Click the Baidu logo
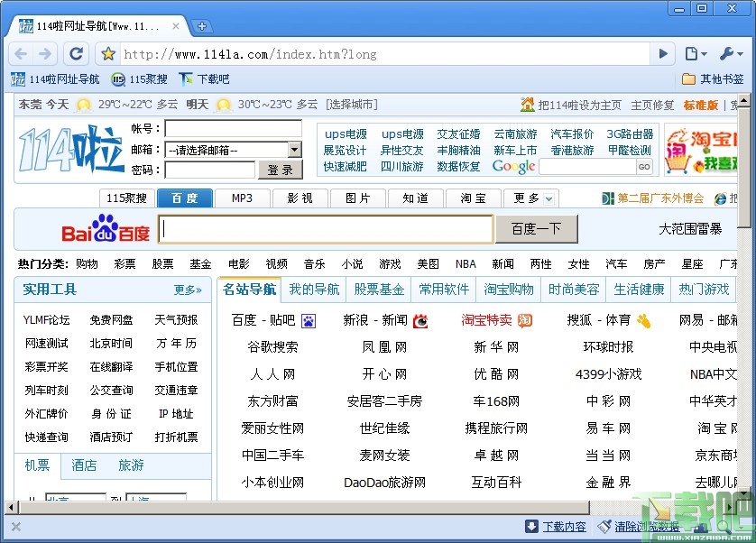This screenshot has width=756, height=543. 106,228
